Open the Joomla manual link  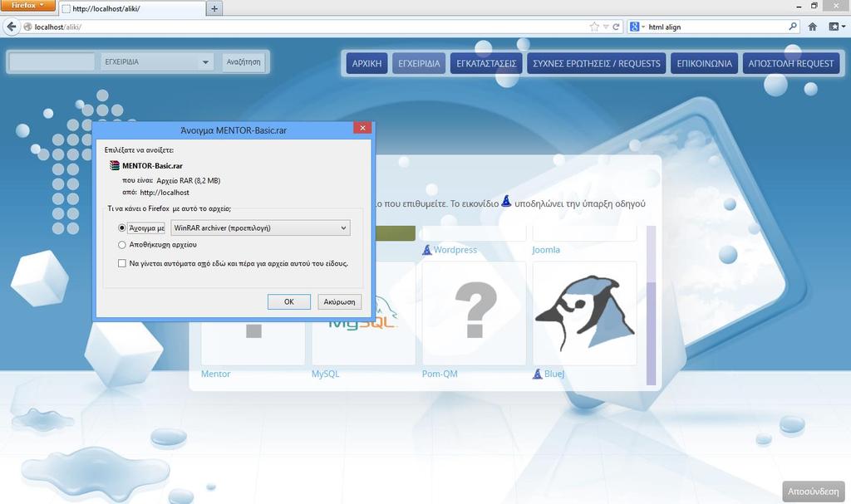click(546, 250)
